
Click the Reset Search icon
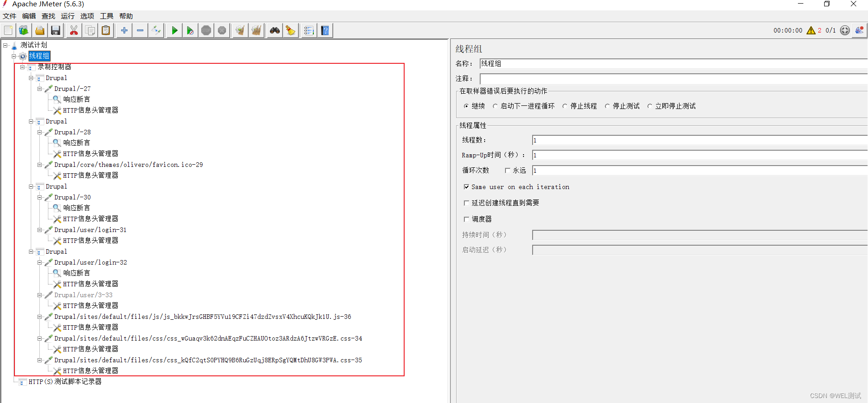291,30
